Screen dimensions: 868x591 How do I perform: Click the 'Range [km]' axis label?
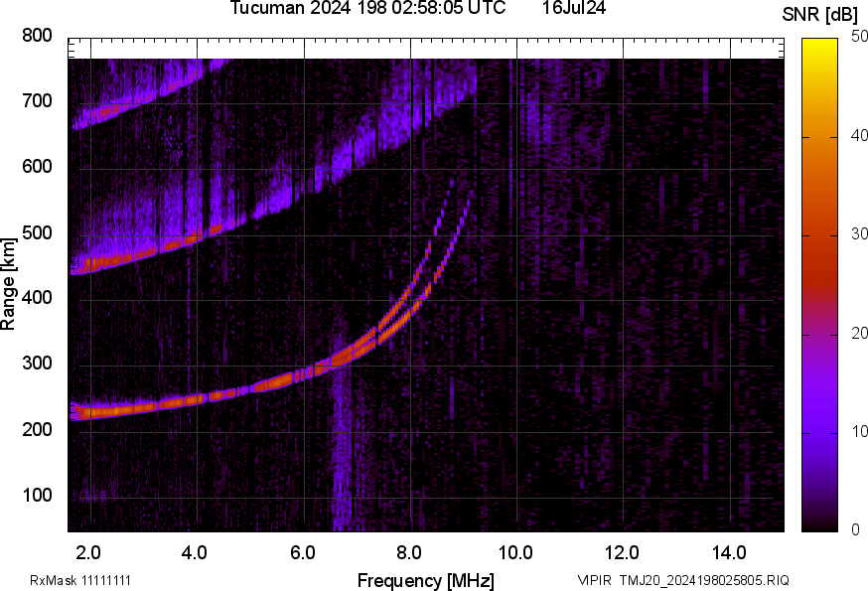click(x=8, y=284)
